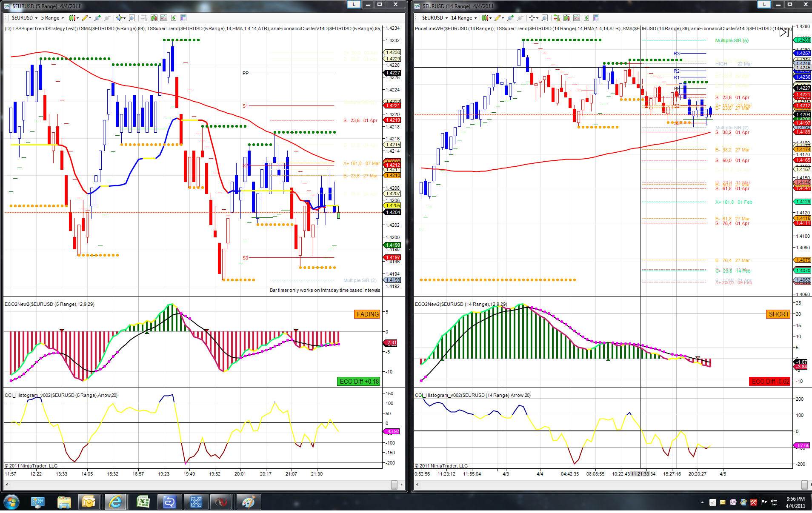Image resolution: width=812 pixels, height=513 pixels.
Task: Click the link L button on 14 Range window
Action: (x=764, y=5)
